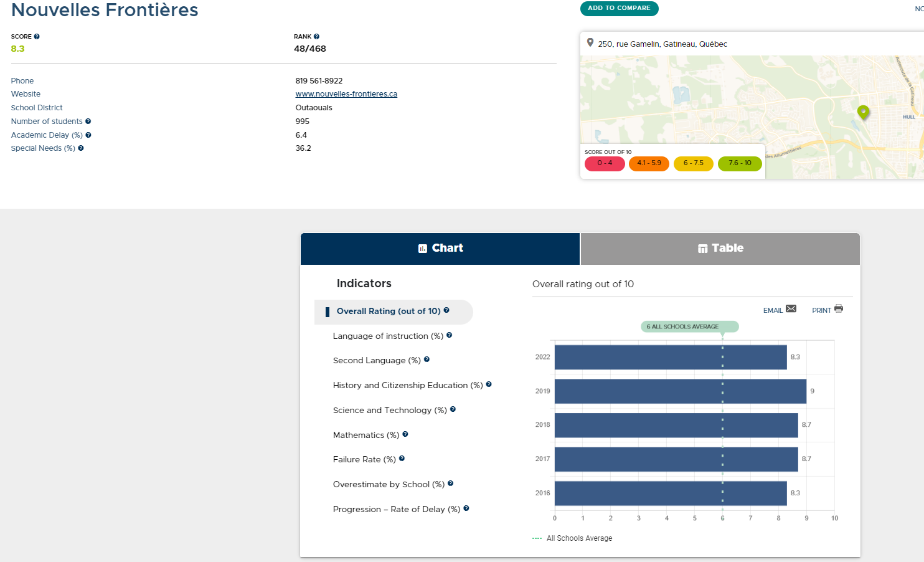Click the All Schools Average legend entry
924x562 pixels.
[x=572, y=538]
